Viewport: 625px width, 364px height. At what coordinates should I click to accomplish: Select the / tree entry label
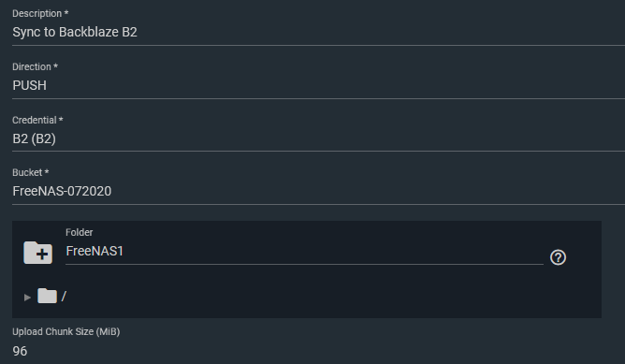[64, 297]
